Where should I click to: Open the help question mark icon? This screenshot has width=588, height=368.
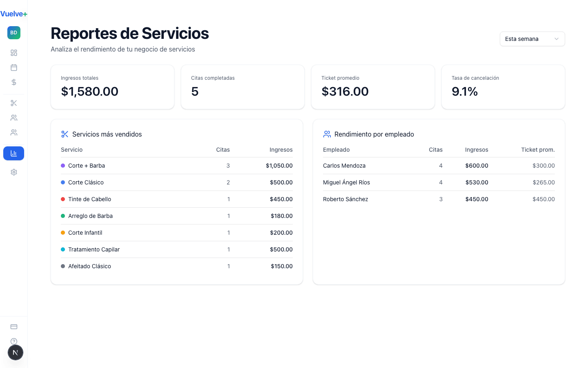pos(13,341)
